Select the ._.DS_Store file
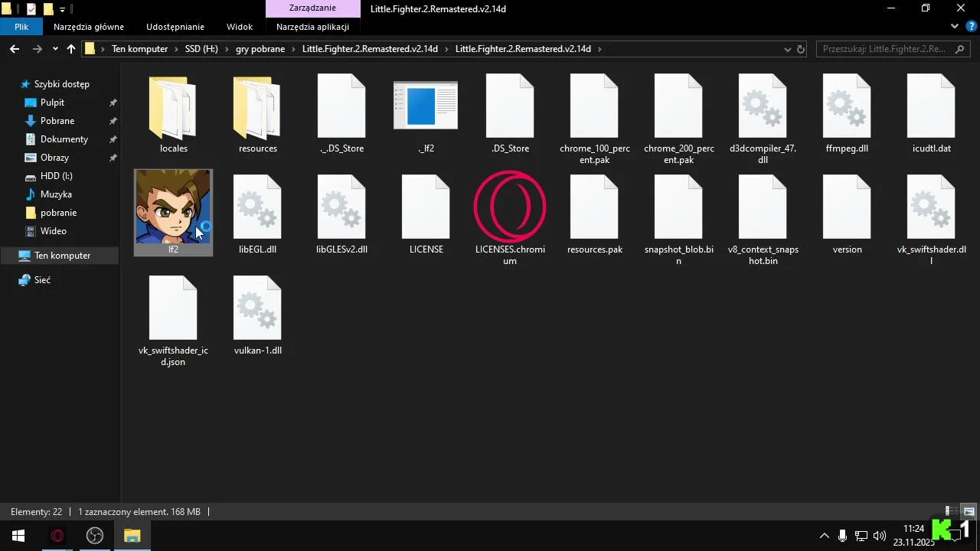980x551 pixels. tap(341, 115)
